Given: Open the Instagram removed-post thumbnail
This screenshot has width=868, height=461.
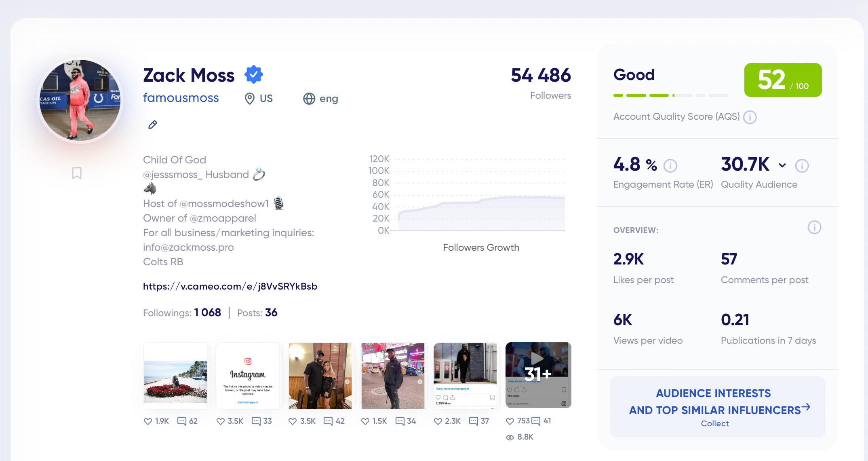Looking at the screenshot, I should 248,376.
